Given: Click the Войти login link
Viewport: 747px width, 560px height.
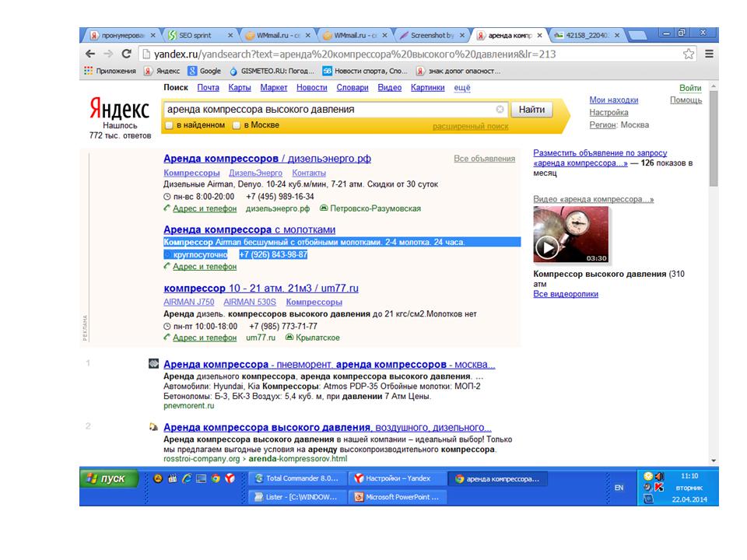Looking at the screenshot, I should (690, 88).
